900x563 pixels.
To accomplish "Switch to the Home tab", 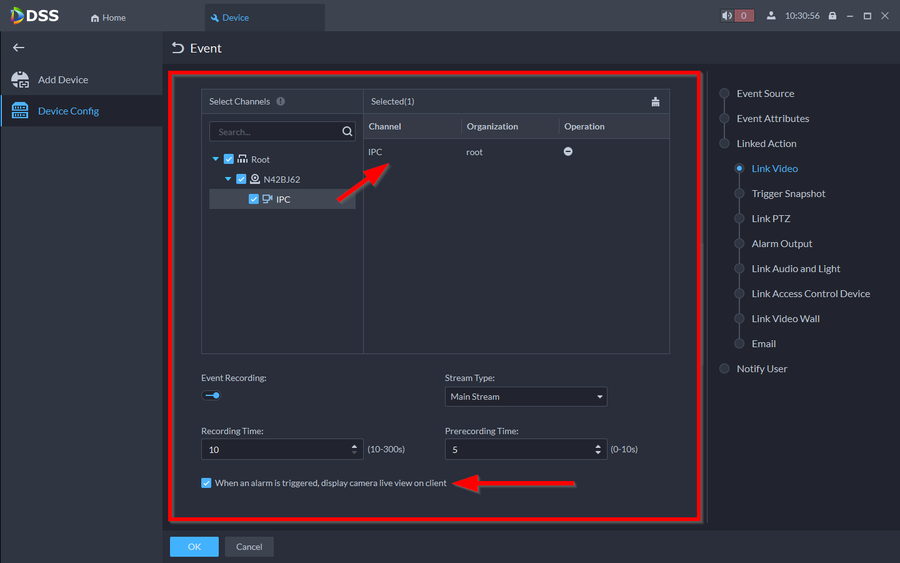I will (x=108, y=17).
